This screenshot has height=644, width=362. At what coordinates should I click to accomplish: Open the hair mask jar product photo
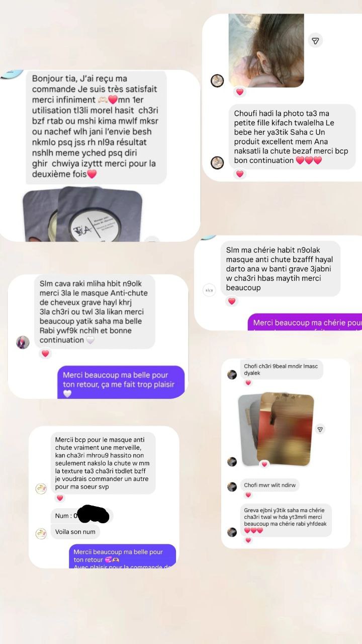(83, 213)
